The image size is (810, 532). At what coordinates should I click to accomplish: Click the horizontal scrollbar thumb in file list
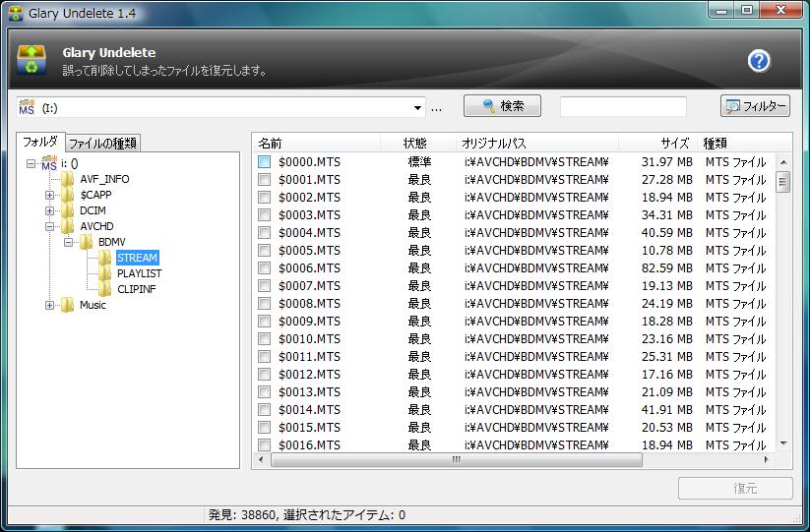456,459
